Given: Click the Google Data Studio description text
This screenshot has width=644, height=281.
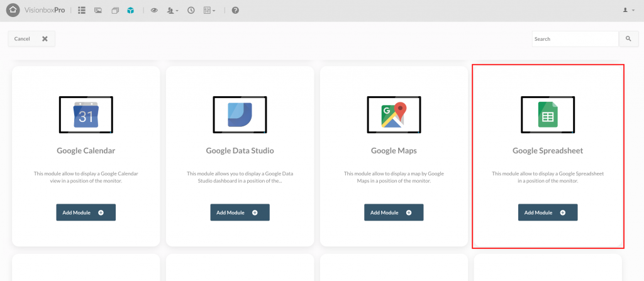Looking at the screenshot, I should (x=240, y=177).
